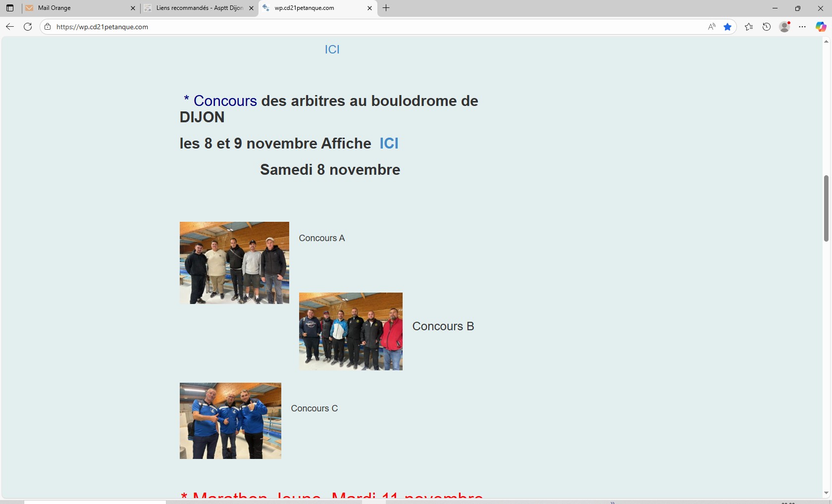The image size is (832, 504).
Task: Open Read Aloud from the address bar
Action: 712,27
